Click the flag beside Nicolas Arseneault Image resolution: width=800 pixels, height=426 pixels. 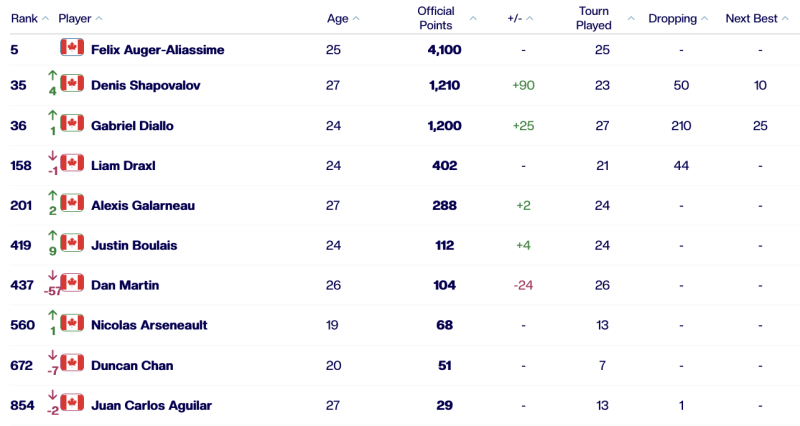coord(71,323)
